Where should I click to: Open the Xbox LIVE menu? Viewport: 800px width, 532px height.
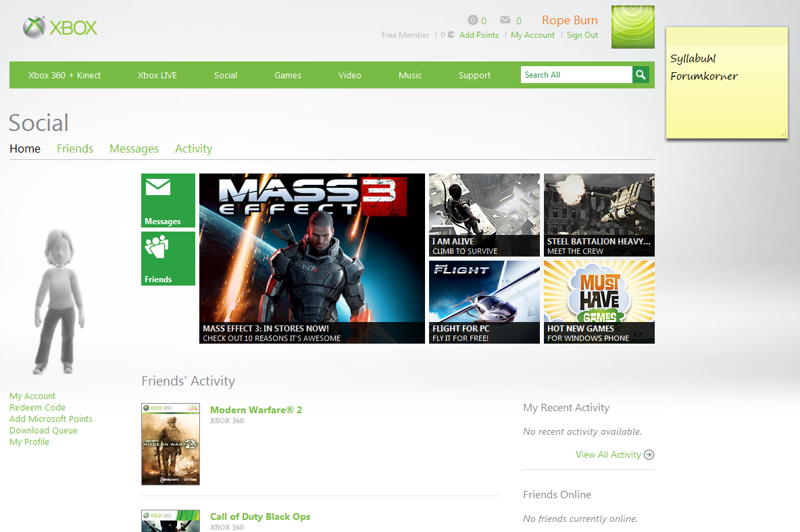point(157,75)
